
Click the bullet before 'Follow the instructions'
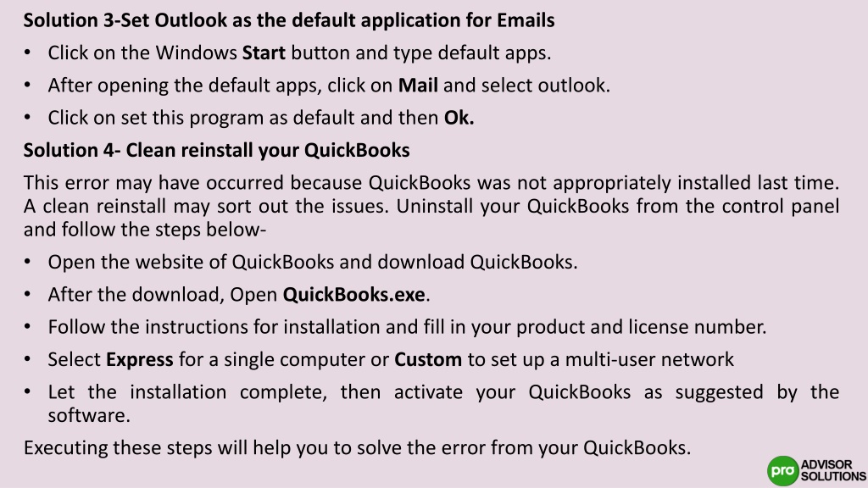pos(28,327)
